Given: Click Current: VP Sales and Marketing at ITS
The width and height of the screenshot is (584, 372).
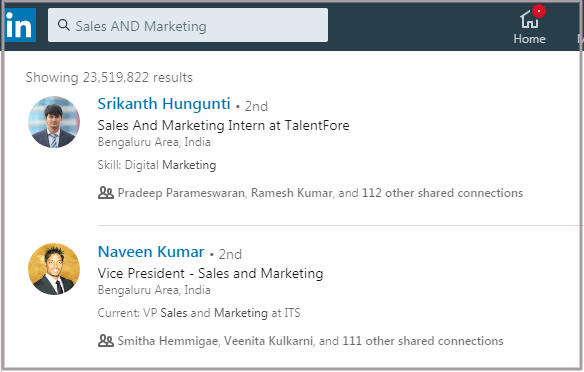Looking at the screenshot, I should click(x=199, y=313).
